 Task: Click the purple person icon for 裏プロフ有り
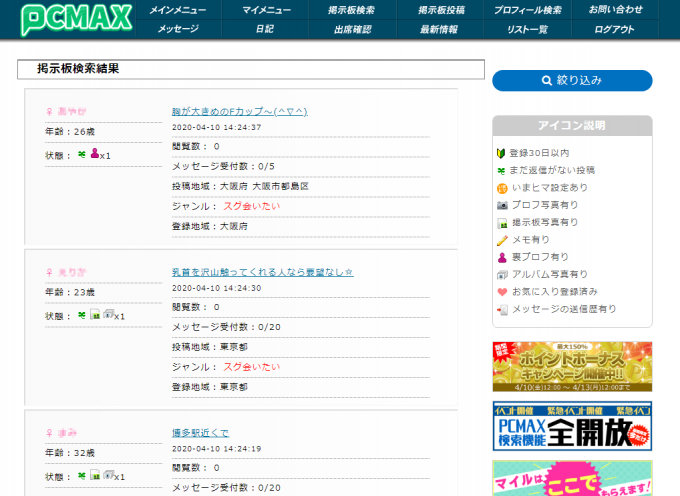[x=502, y=257]
